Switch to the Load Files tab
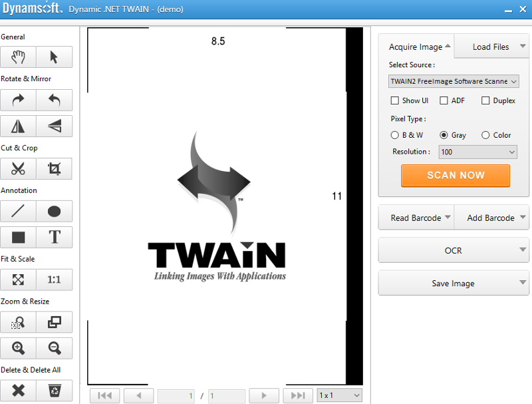Image resolution: width=532 pixels, height=404 pixels. coord(491,47)
